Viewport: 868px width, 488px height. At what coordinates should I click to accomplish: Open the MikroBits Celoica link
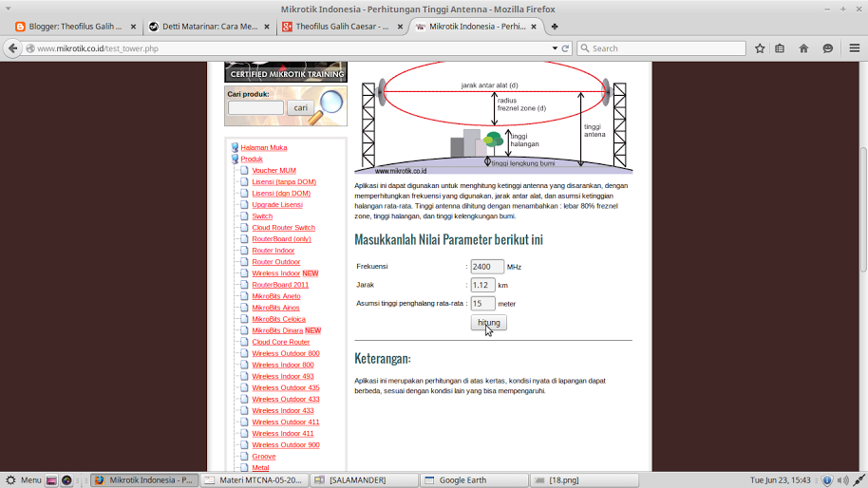click(278, 319)
